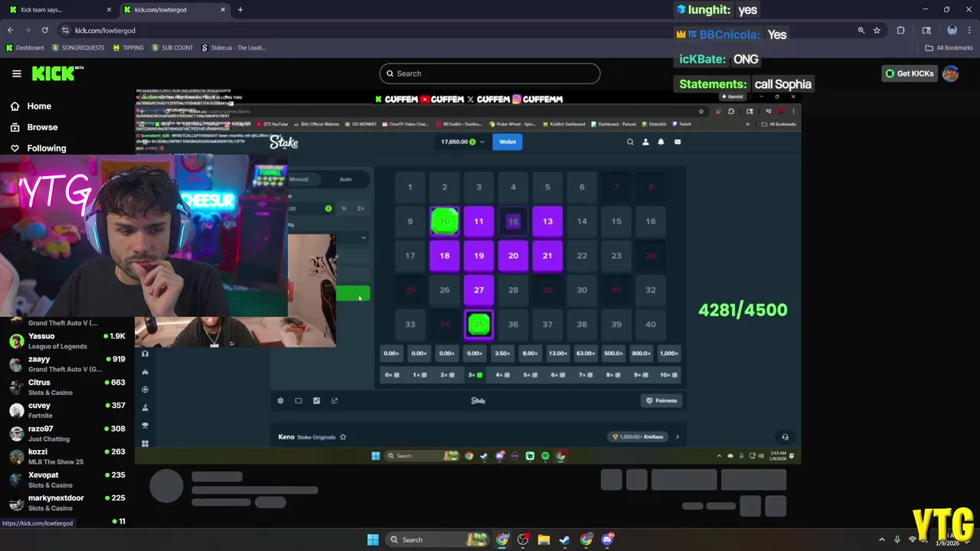Halve the bet with the ½ button
Screen dimensions: 980x551
tap(344, 208)
